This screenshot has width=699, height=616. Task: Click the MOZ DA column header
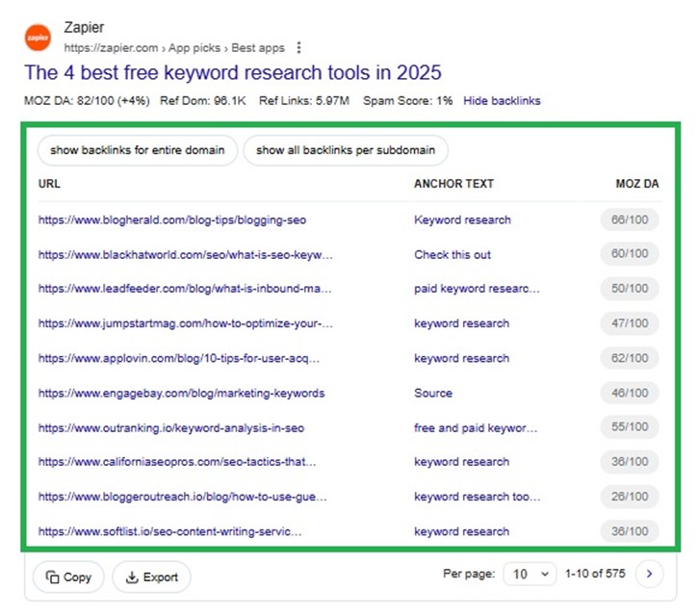(x=638, y=183)
